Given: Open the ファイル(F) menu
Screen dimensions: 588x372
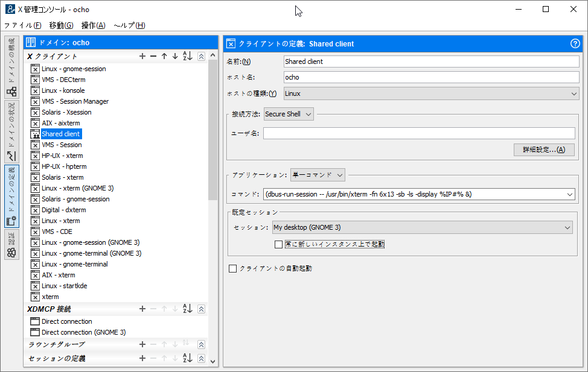Looking at the screenshot, I should pyautogui.click(x=23, y=25).
